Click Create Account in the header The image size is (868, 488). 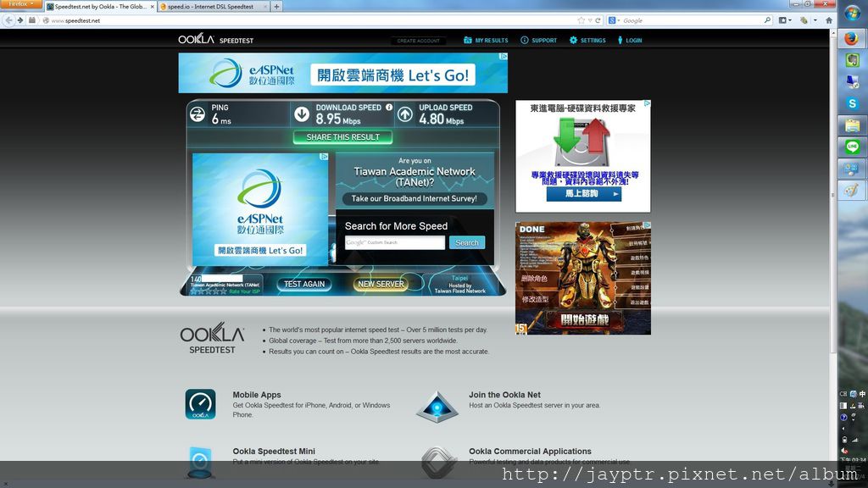418,41
